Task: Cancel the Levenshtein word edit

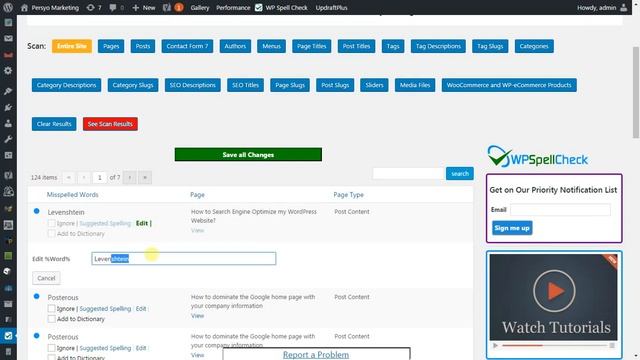Action: pos(46,278)
